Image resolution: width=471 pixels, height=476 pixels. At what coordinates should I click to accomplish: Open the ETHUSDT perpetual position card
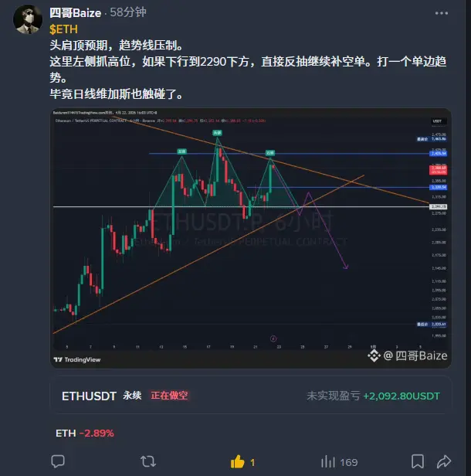(x=251, y=396)
